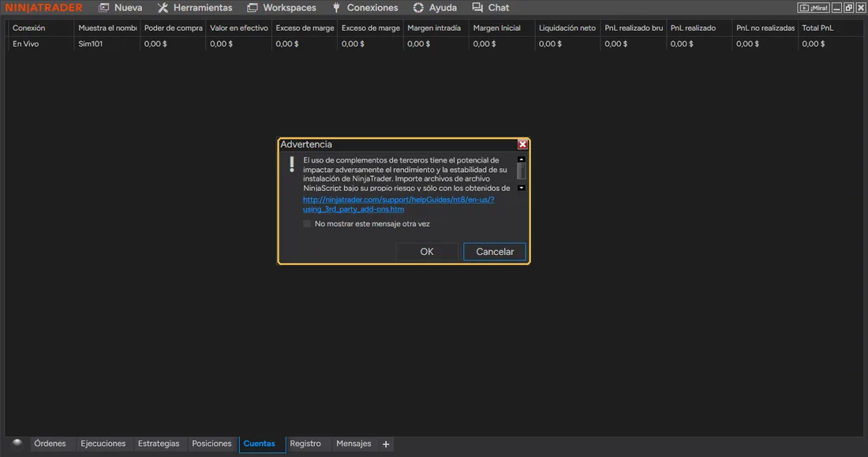
Task: Switch to the Mensajes tab
Action: (x=354, y=444)
